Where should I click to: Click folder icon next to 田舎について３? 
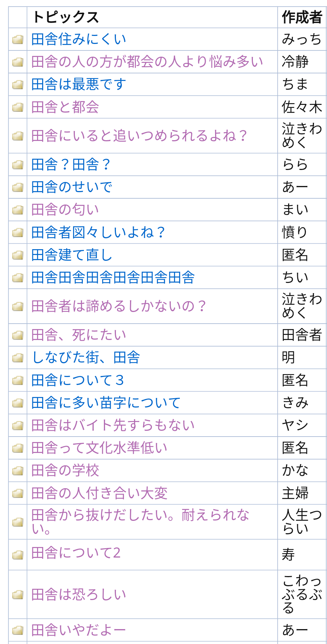17,380
